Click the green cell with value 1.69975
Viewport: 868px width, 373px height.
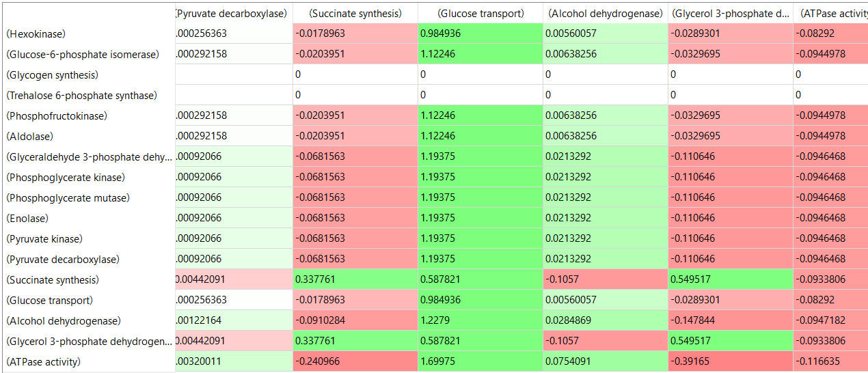(480, 361)
